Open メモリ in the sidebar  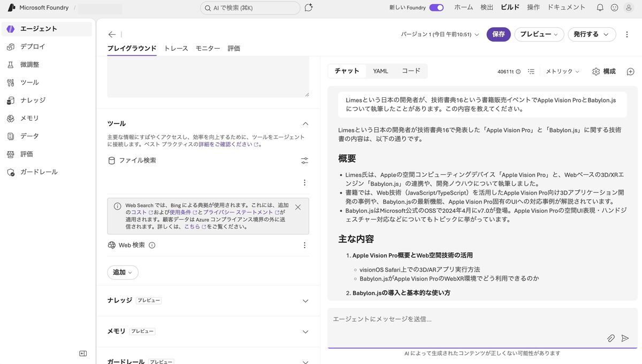(47, 118)
